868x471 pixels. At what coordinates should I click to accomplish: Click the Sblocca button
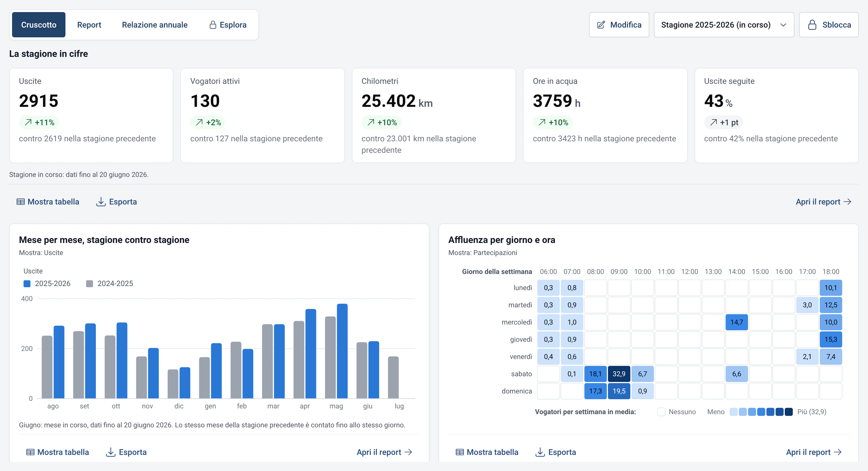pyautogui.click(x=829, y=25)
